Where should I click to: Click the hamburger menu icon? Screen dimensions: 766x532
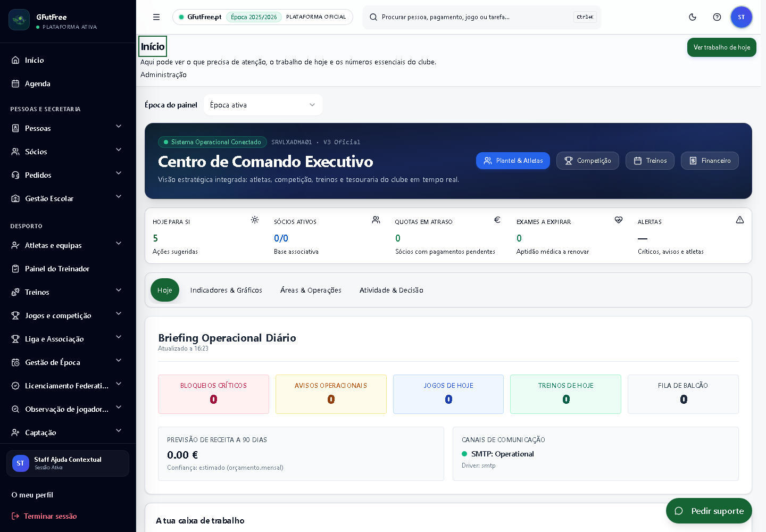tap(156, 17)
